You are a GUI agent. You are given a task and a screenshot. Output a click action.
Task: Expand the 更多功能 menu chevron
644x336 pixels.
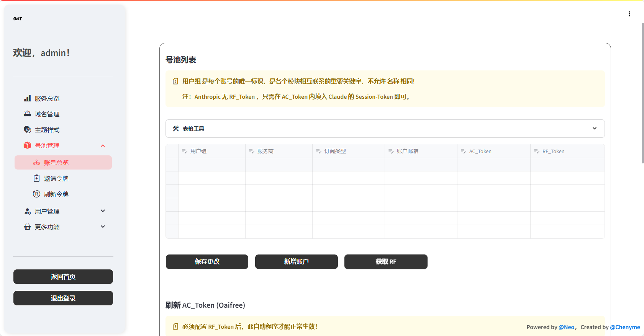pyautogui.click(x=103, y=227)
